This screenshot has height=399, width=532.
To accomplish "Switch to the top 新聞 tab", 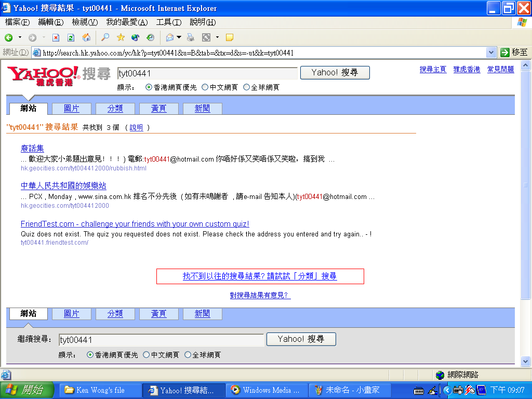I will (x=202, y=109).
